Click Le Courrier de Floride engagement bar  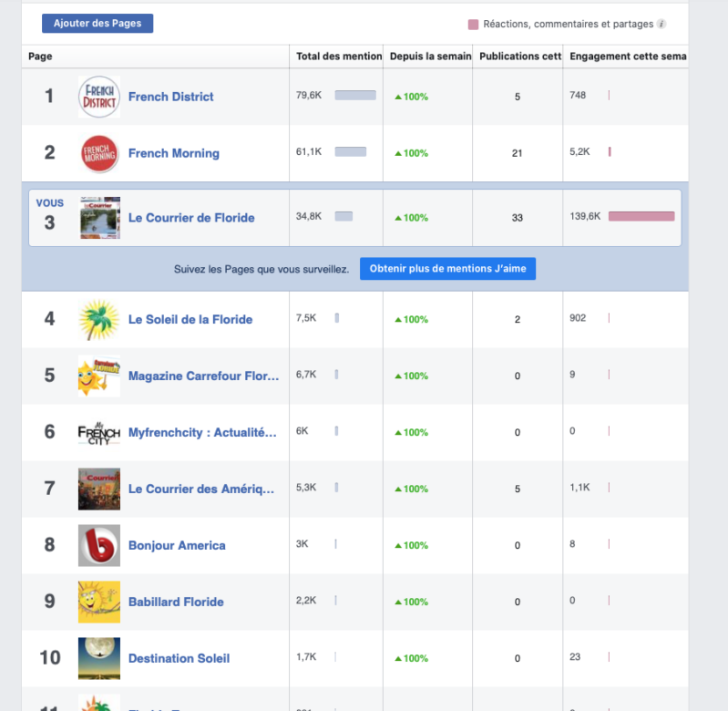click(x=641, y=217)
